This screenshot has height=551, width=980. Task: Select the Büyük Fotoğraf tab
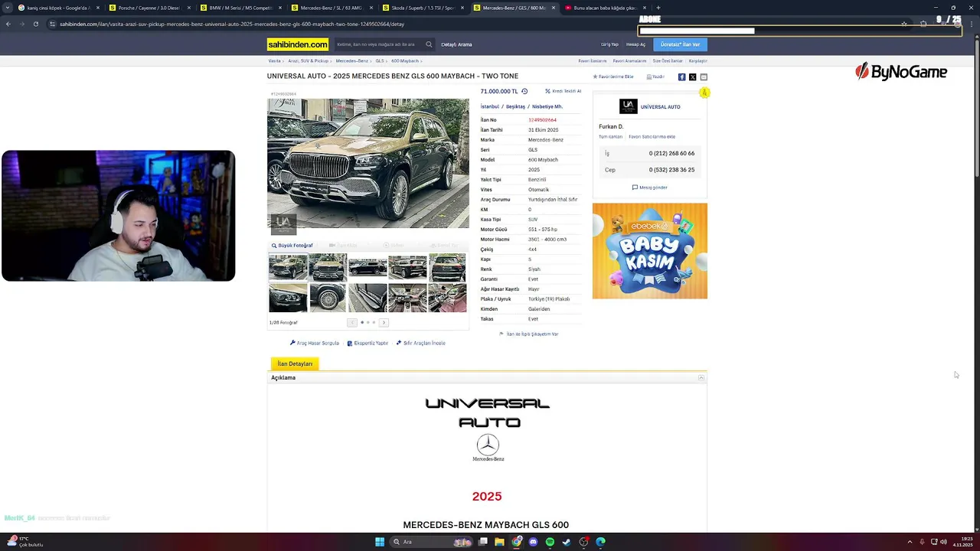point(292,246)
